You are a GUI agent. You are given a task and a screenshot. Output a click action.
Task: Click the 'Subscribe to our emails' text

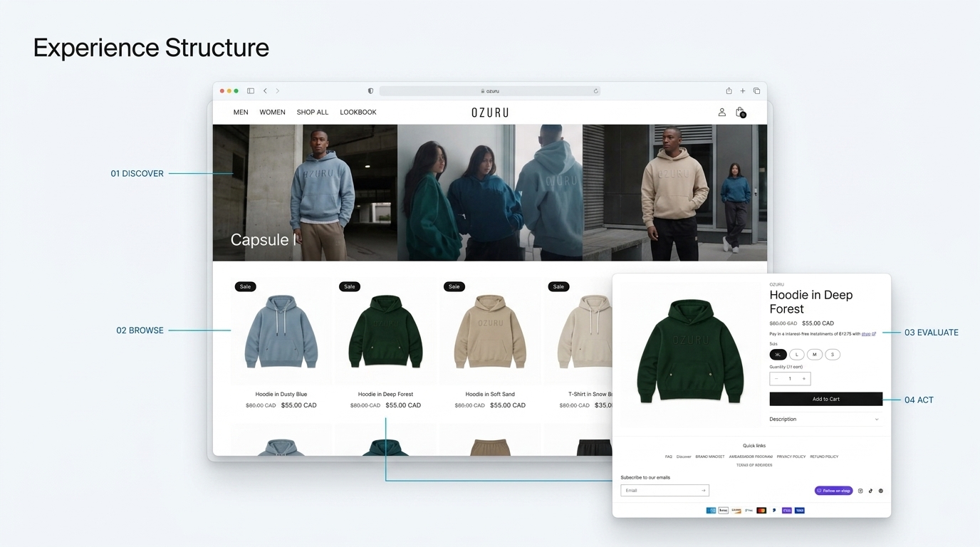coord(645,477)
